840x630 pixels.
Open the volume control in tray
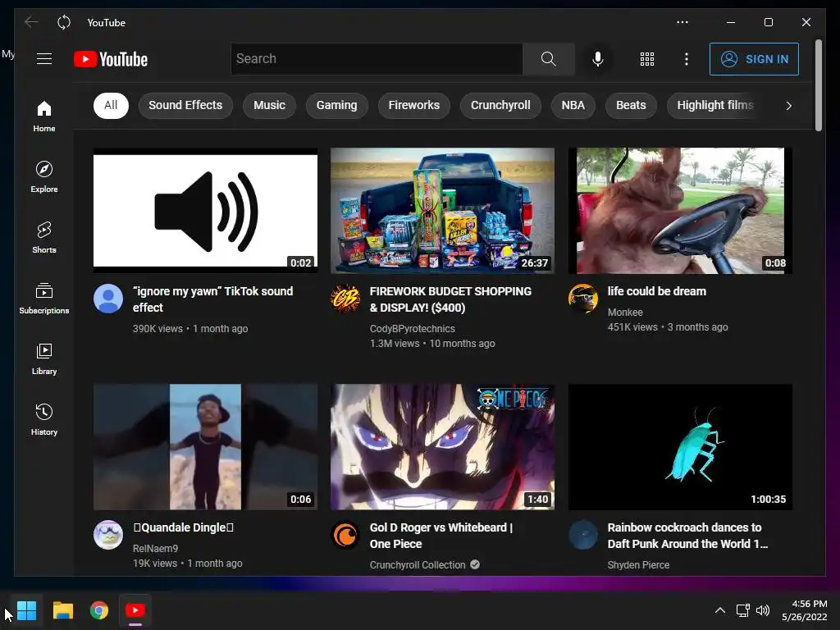pos(762,610)
